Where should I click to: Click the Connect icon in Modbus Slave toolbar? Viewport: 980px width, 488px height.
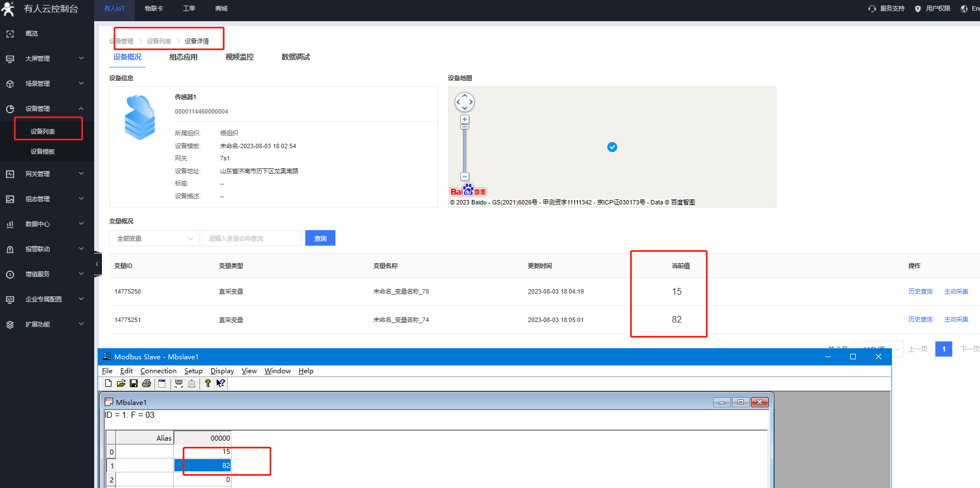(x=179, y=383)
